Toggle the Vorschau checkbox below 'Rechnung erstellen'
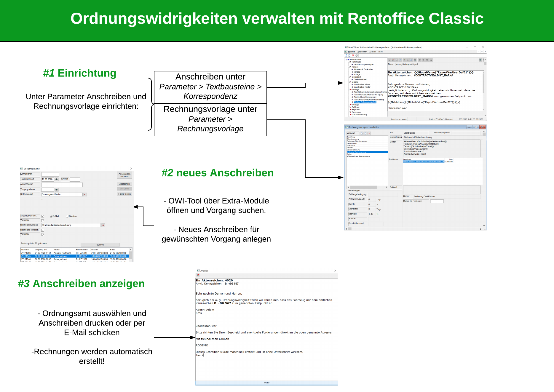The width and height of the screenshot is (554, 392). pyautogui.click(x=43, y=235)
